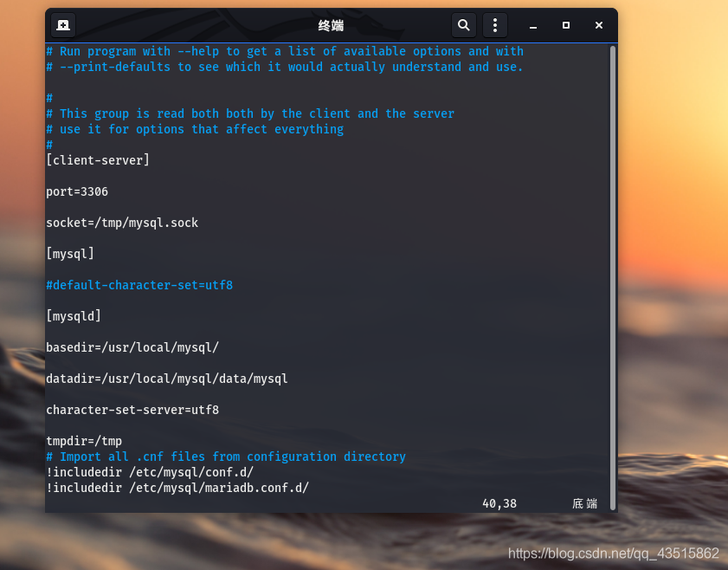Click the '# This group is read both' comment
The height and width of the screenshot is (570, 728).
pyautogui.click(x=250, y=113)
